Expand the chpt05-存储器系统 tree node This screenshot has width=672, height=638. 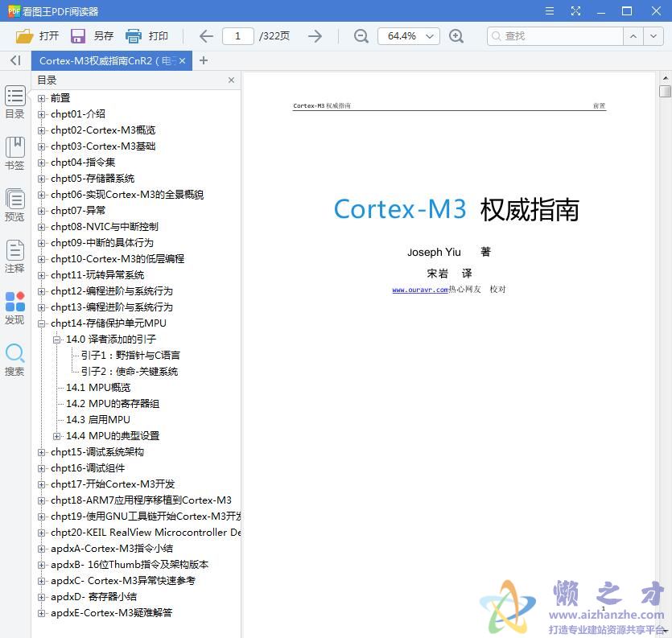(x=41, y=178)
